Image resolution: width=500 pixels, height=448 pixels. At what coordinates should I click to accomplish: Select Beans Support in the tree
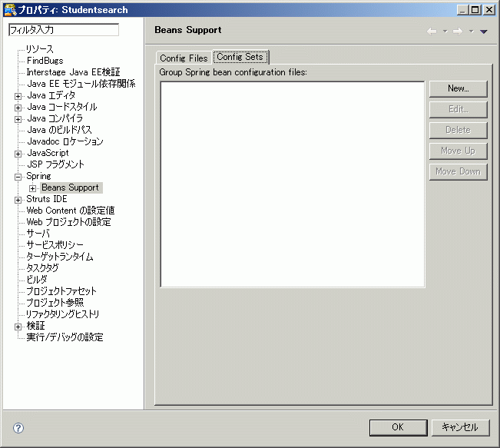tap(71, 187)
